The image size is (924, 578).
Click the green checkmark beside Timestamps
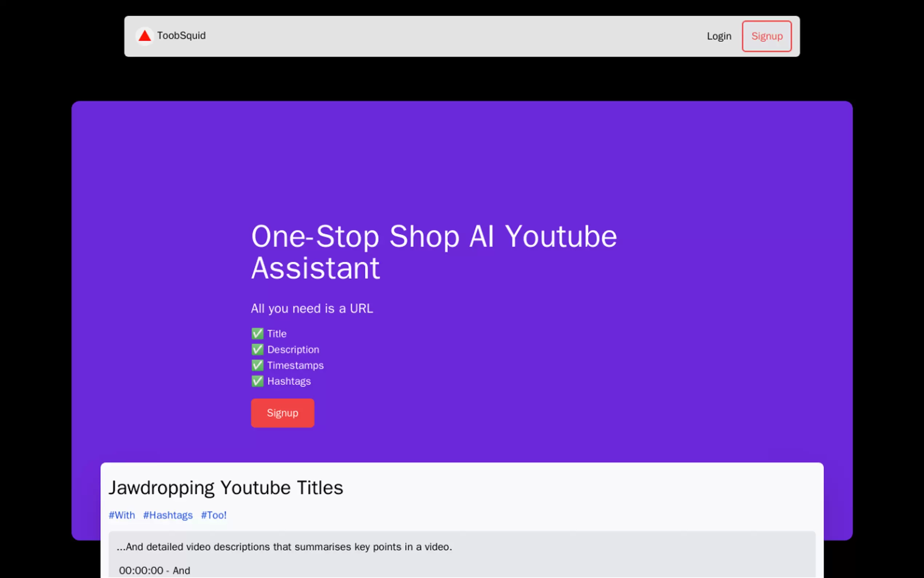pos(258,365)
